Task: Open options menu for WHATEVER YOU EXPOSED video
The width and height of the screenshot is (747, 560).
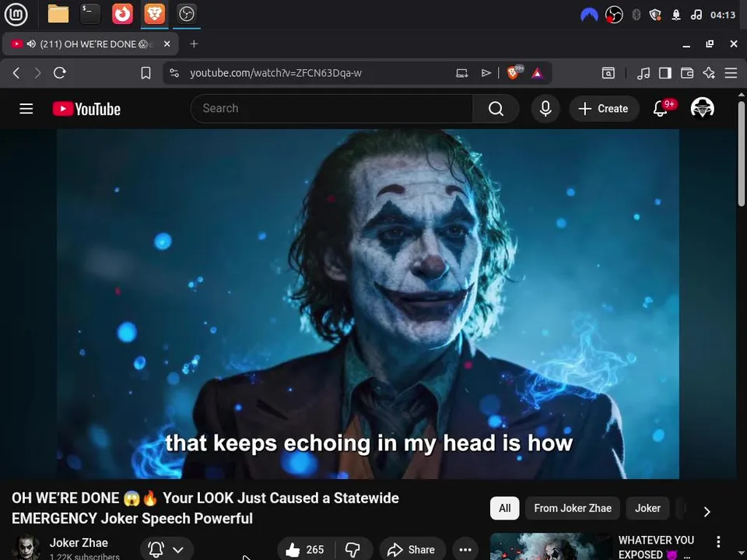Action: point(718,541)
